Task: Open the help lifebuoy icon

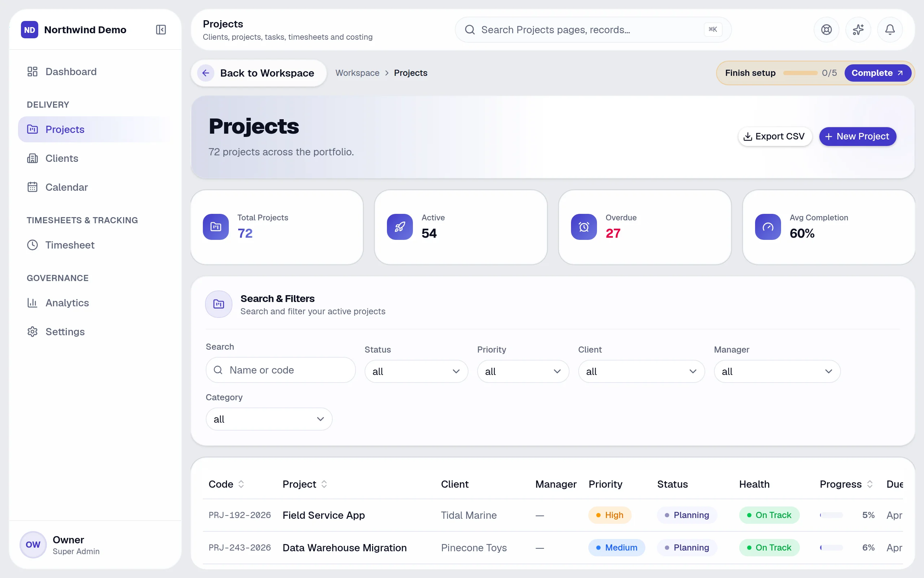Action: point(826,29)
